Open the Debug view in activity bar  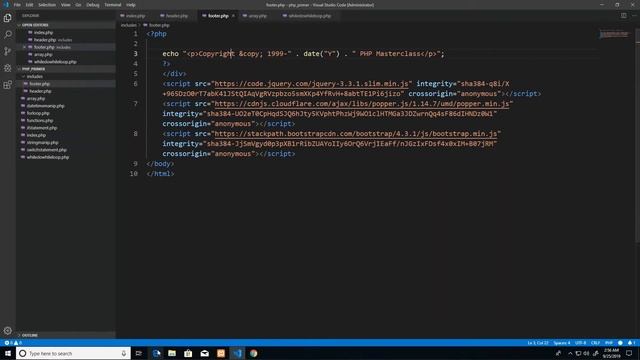(7, 68)
